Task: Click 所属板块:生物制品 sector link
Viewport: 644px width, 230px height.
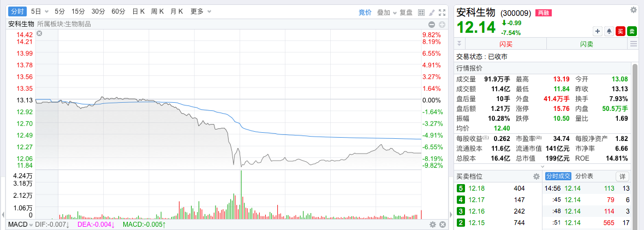Action: 64,24
